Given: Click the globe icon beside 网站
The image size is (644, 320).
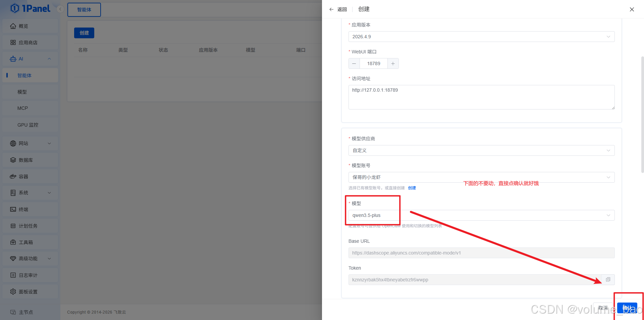Looking at the screenshot, I should point(13,143).
